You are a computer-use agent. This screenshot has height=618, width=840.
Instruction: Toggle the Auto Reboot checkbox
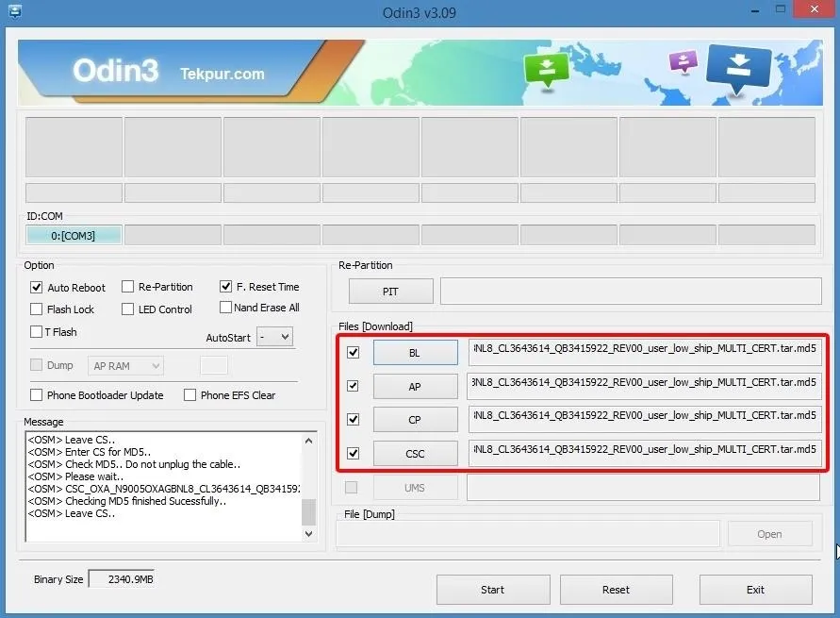pyautogui.click(x=37, y=287)
